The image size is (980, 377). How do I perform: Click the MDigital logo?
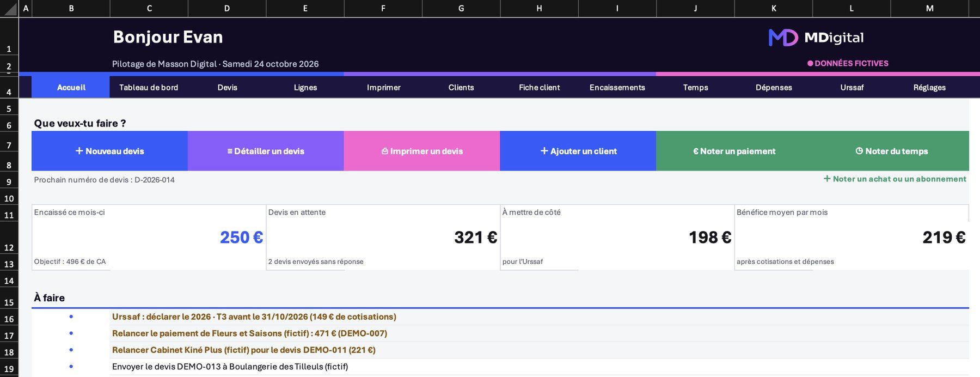pyautogui.click(x=816, y=38)
